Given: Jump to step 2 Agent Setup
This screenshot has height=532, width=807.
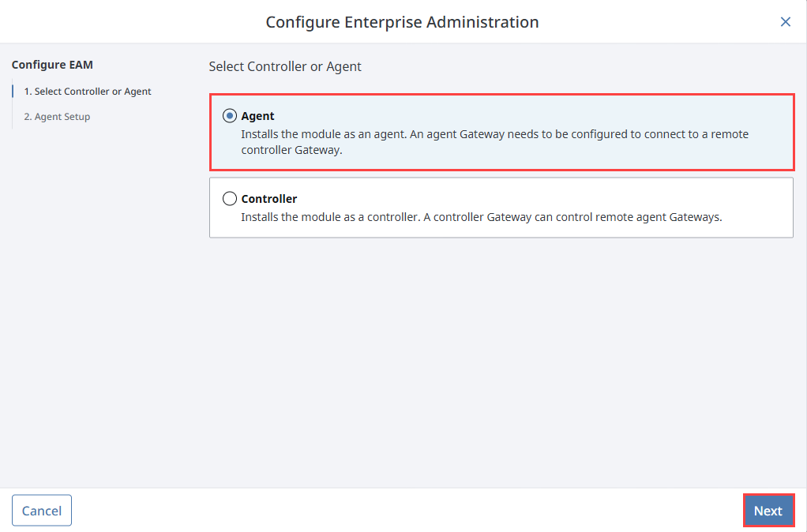Looking at the screenshot, I should click(x=57, y=117).
